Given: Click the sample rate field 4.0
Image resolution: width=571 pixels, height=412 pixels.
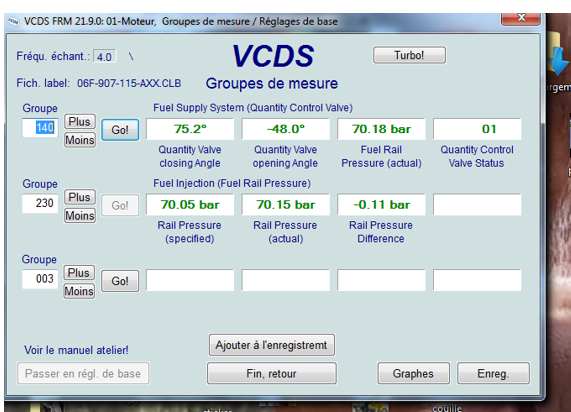Looking at the screenshot, I should [x=105, y=56].
